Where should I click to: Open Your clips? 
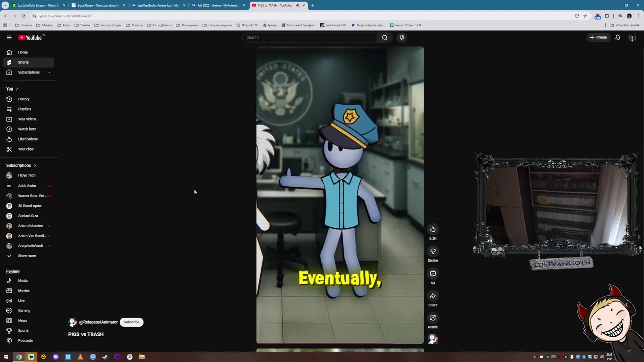tap(29, 149)
